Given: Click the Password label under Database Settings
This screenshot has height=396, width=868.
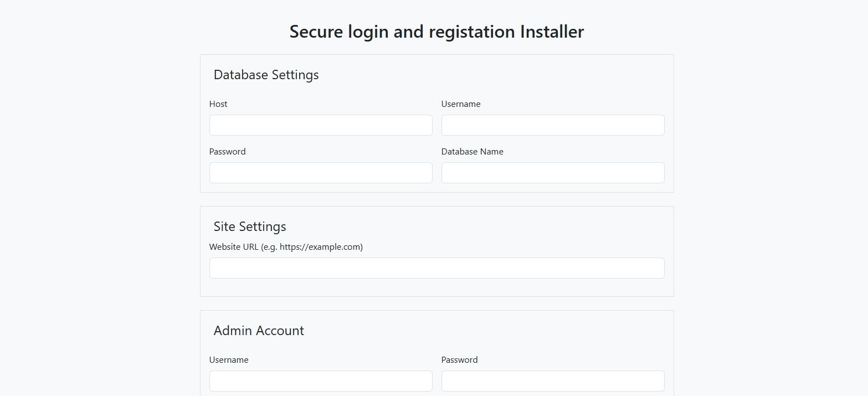Looking at the screenshot, I should pos(227,152).
